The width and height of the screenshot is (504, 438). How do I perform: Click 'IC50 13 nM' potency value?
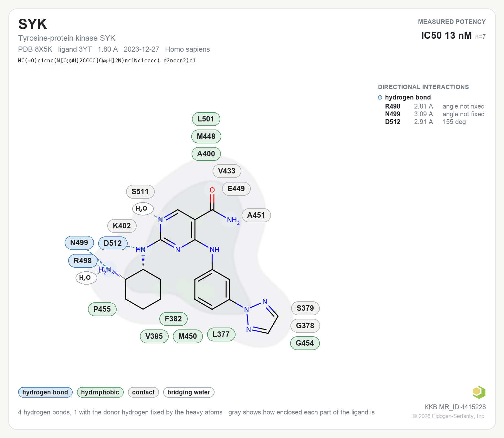[446, 36]
